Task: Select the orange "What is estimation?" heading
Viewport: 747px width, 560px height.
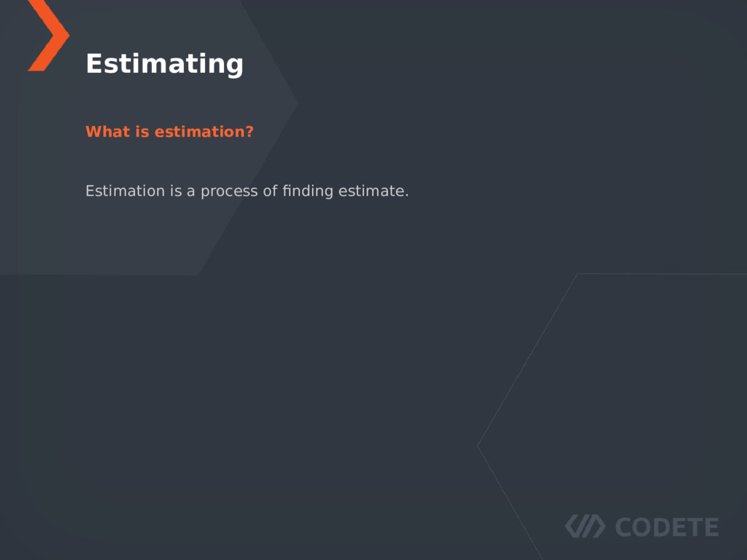Action: (x=169, y=131)
